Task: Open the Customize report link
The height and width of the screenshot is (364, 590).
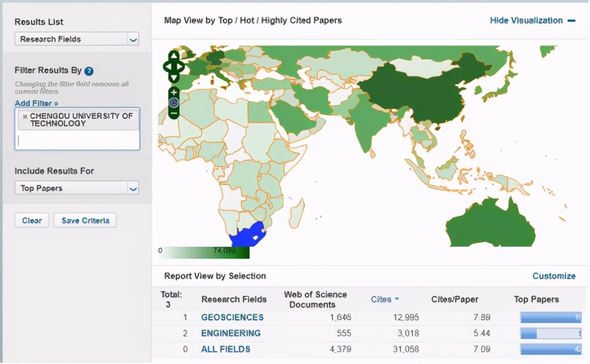Action: [x=554, y=276]
